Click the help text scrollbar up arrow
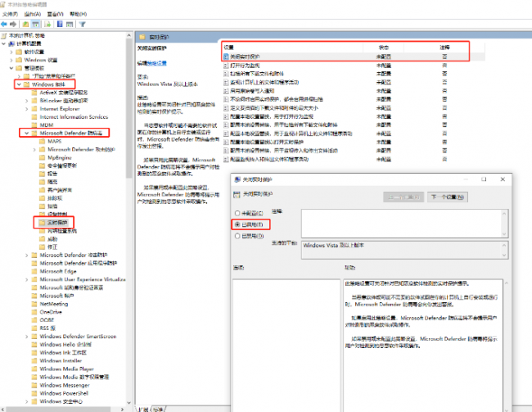This screenshot has height=412, width=532. (507, 283)
